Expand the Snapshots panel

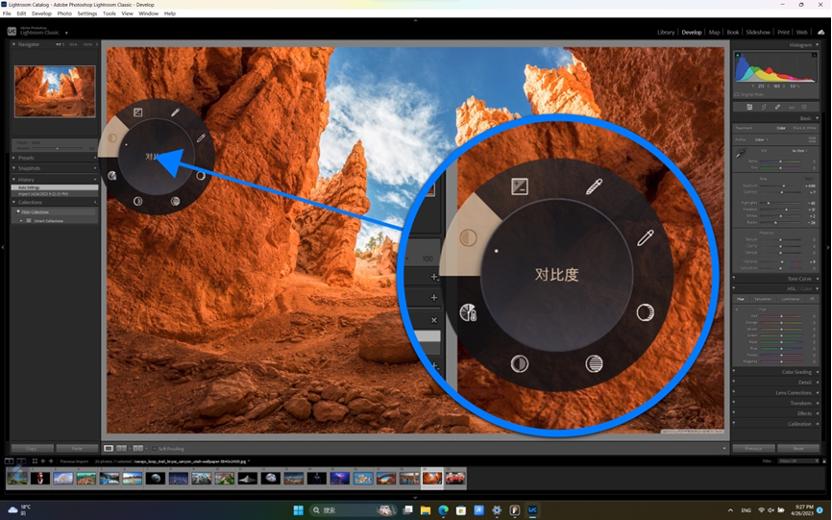[x=14, y=168]
